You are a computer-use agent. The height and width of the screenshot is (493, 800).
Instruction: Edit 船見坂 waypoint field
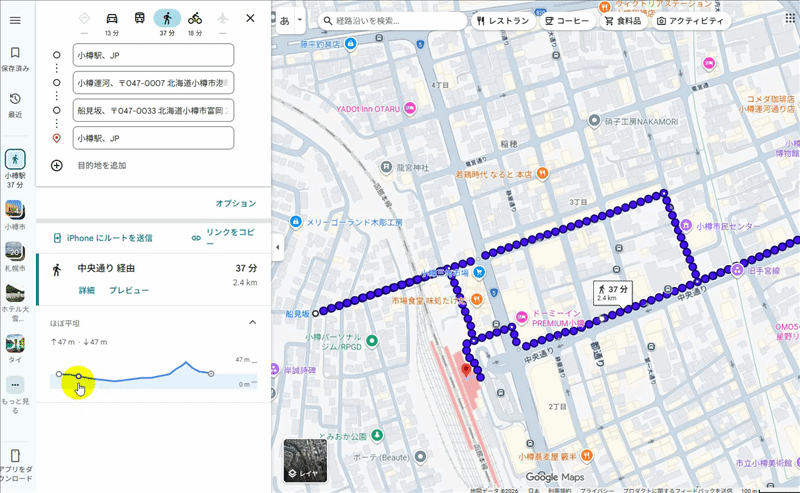click(153, 110)
